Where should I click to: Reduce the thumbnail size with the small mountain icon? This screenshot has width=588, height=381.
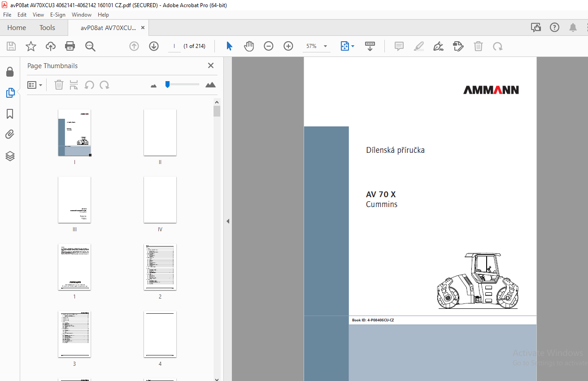154,85
